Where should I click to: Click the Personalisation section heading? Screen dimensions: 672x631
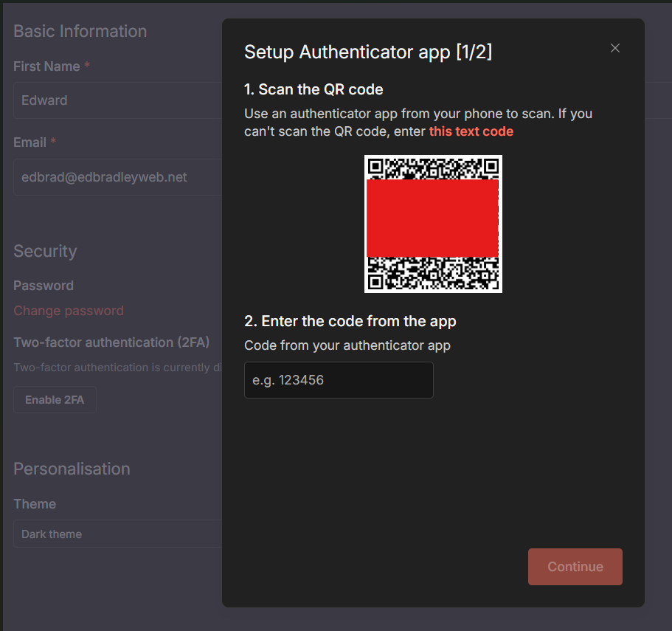pos(72,469)
